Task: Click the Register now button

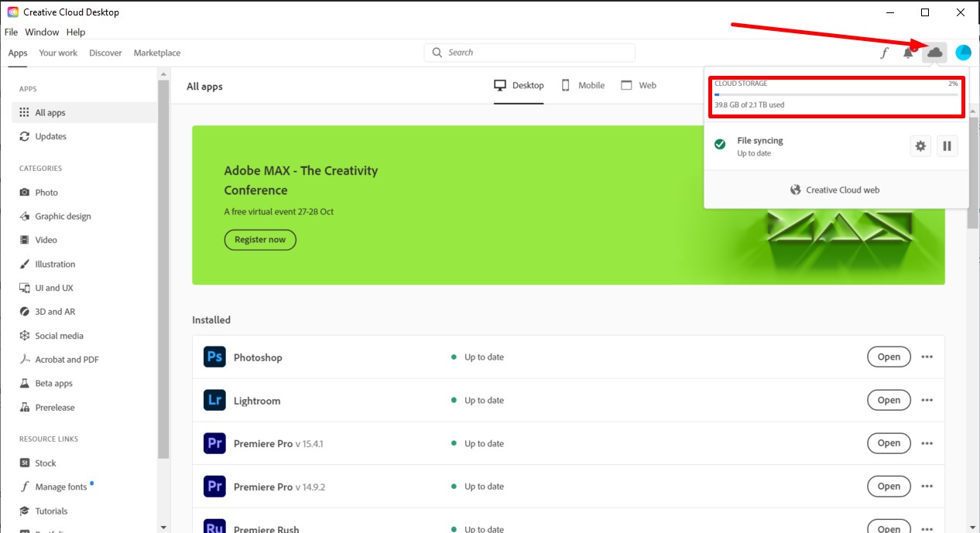Action: pos(260,240)
